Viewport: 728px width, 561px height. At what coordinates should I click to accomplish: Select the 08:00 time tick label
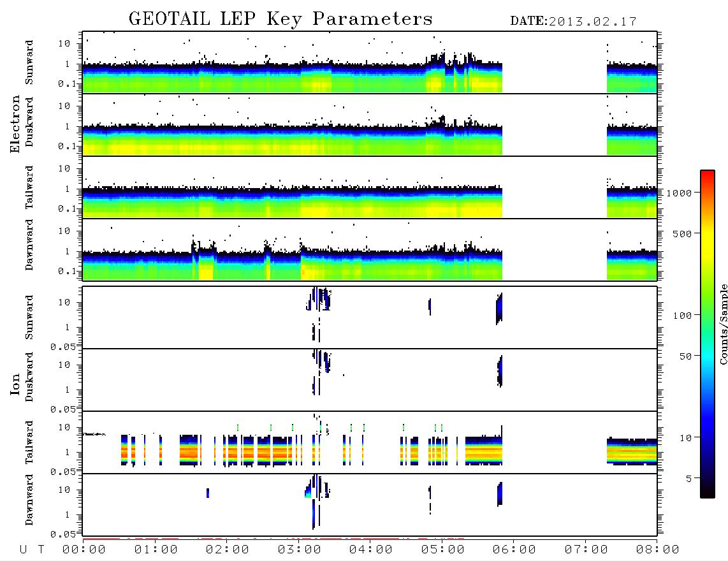click(x=658, y=550)
